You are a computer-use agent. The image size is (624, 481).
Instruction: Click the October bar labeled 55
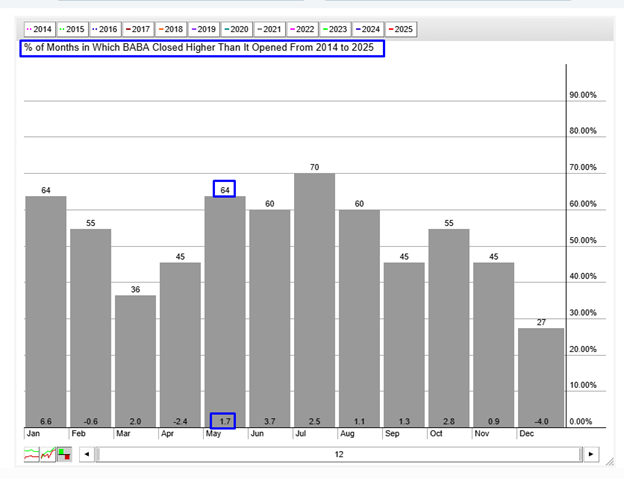pos(449,328)
